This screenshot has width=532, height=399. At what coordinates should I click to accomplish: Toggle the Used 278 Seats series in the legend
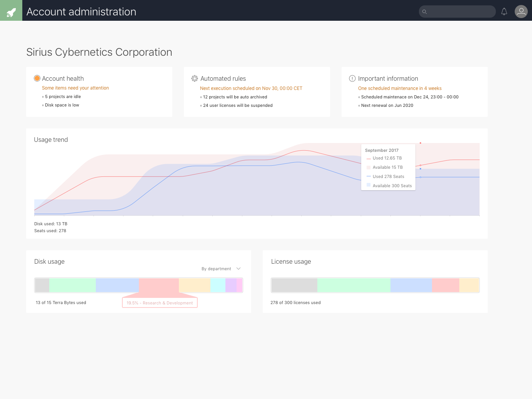388,176
